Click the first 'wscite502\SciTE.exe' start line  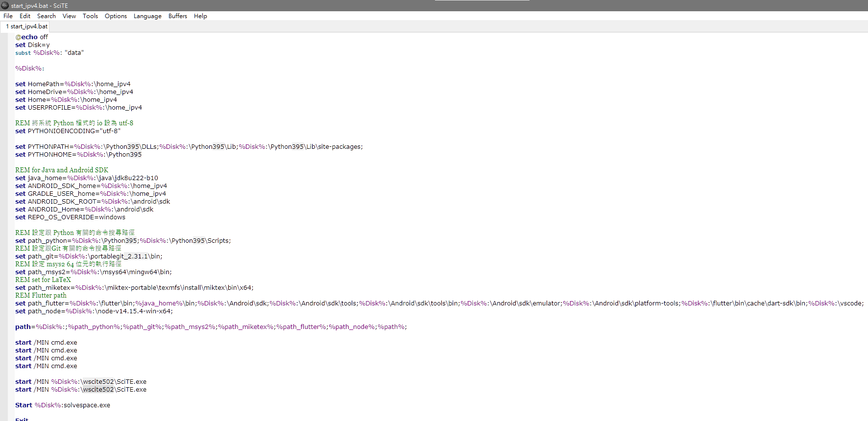click(x=81, y=382)
